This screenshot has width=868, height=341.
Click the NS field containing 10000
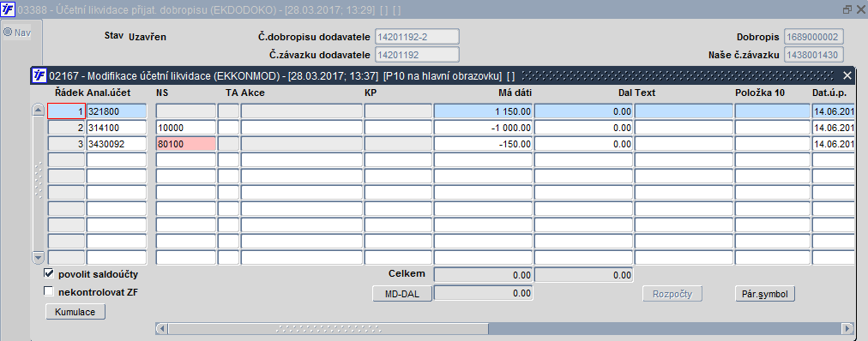point(186,128)
